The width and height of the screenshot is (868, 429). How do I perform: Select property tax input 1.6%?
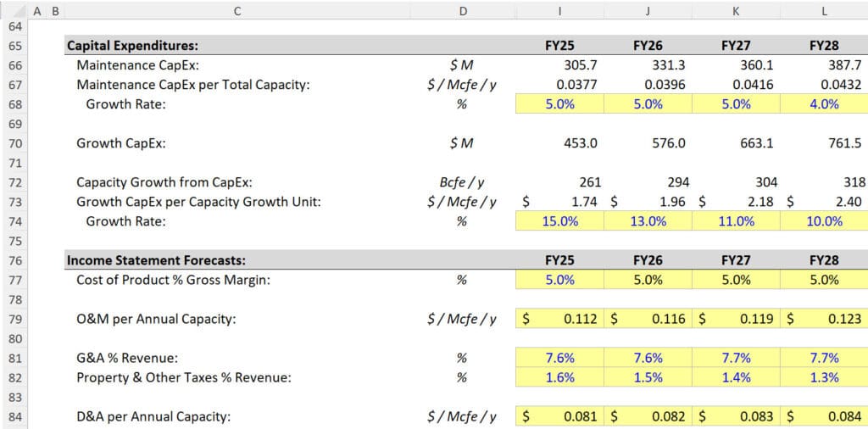click(x=559, y=377)
